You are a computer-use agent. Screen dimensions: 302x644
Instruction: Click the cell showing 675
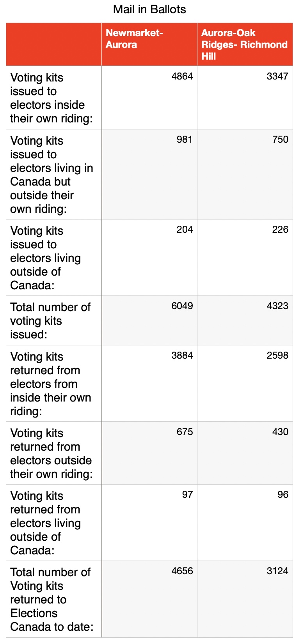(149, 453)
